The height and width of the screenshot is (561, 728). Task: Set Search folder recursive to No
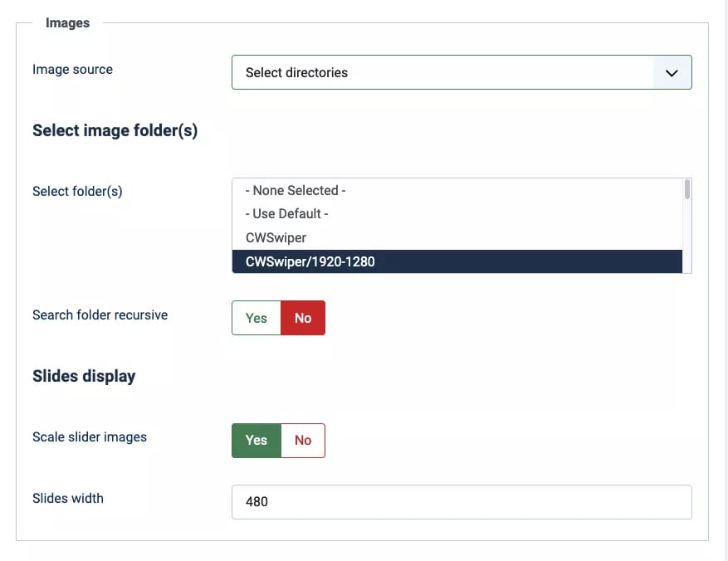303,319
